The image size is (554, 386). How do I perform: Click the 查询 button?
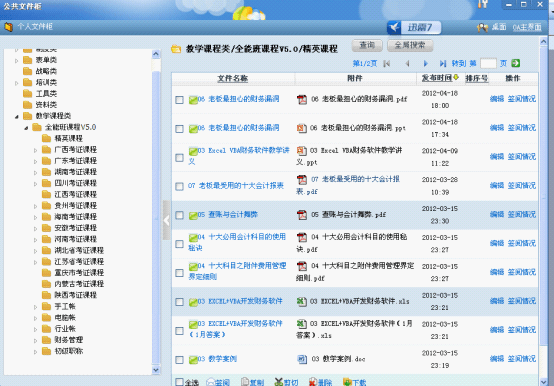pos(367,45)
